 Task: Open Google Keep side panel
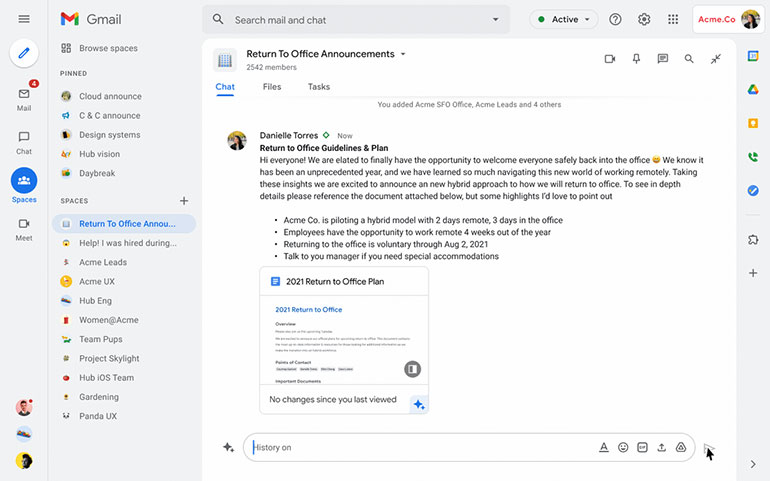[x=753, y=123]
